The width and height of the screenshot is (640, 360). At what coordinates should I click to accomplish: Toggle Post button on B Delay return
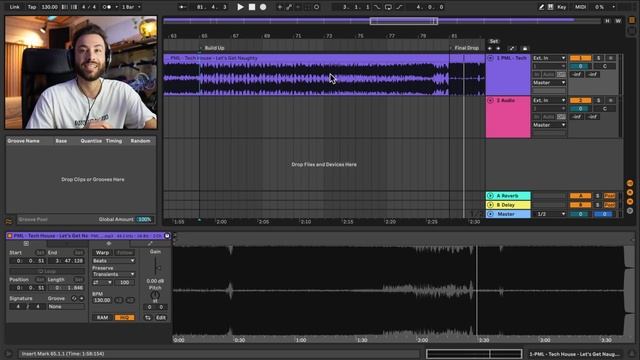609,205
